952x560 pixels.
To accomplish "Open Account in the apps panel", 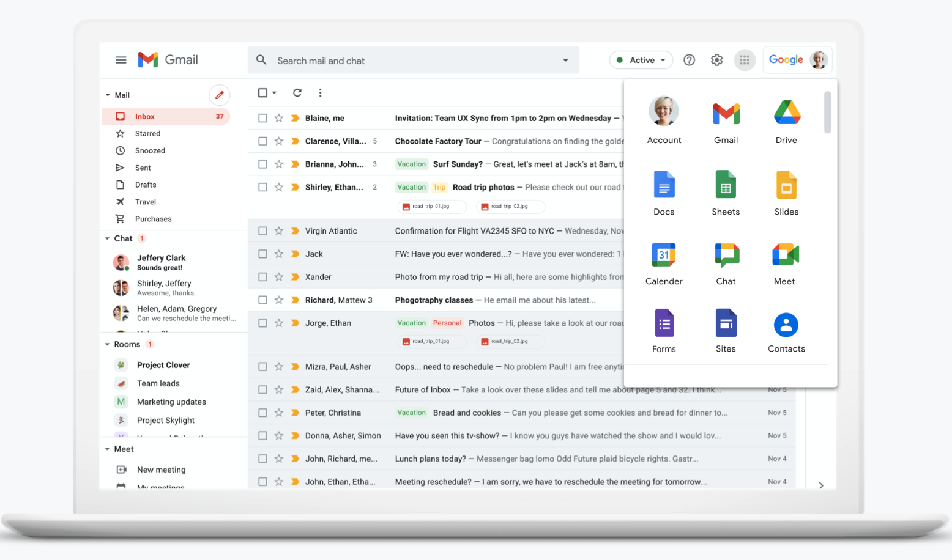I will 664,120.
